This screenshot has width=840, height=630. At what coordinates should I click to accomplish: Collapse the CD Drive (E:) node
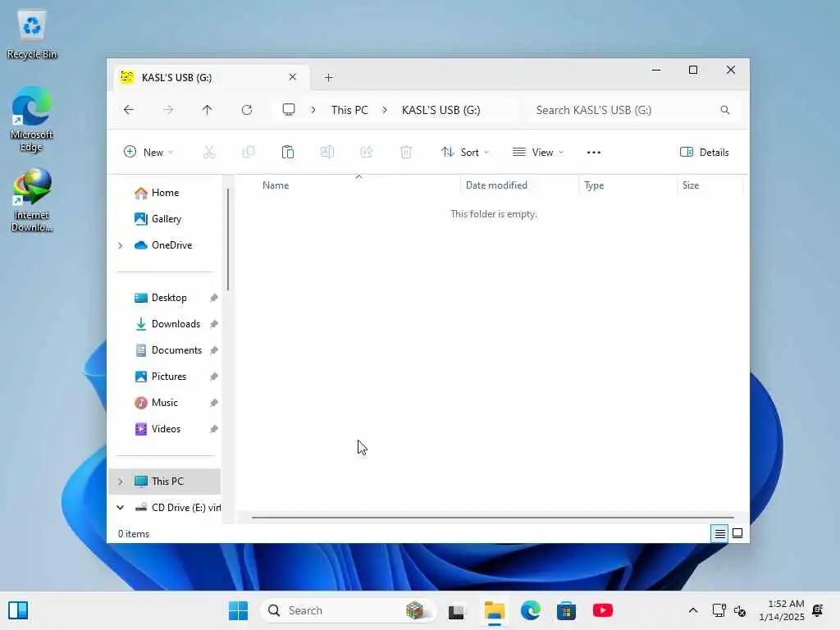121,507
